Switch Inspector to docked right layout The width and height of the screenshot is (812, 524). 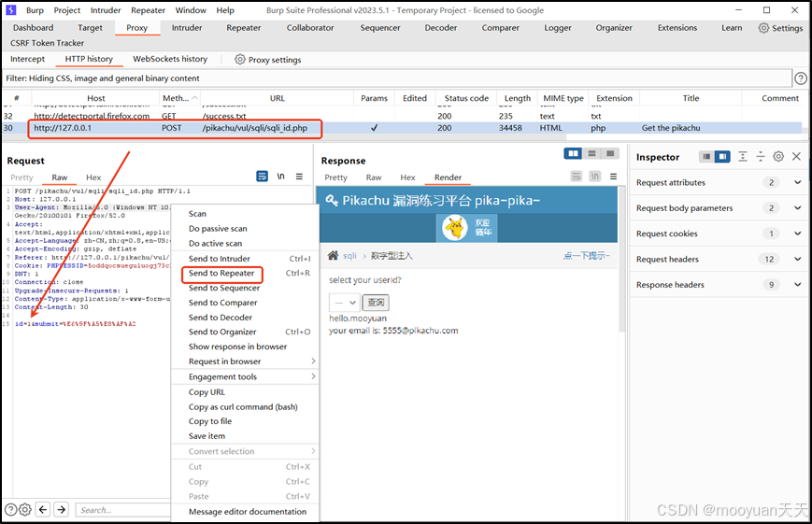tap(722, 156)
